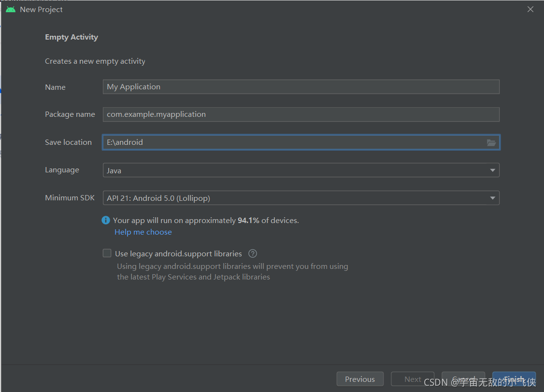This screenshot has height=392, width=544.
Task: Click the Finish button
Action: pos(514,379)
